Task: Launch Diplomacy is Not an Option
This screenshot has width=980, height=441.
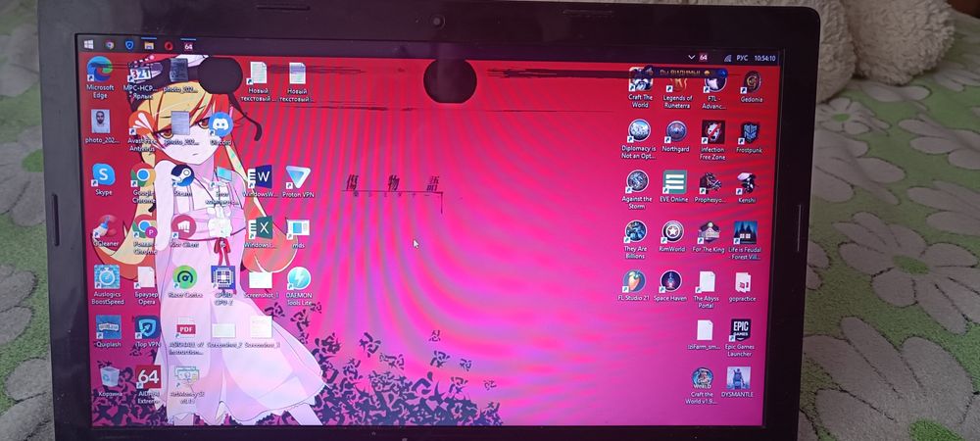Action: [x=639, y=139]
